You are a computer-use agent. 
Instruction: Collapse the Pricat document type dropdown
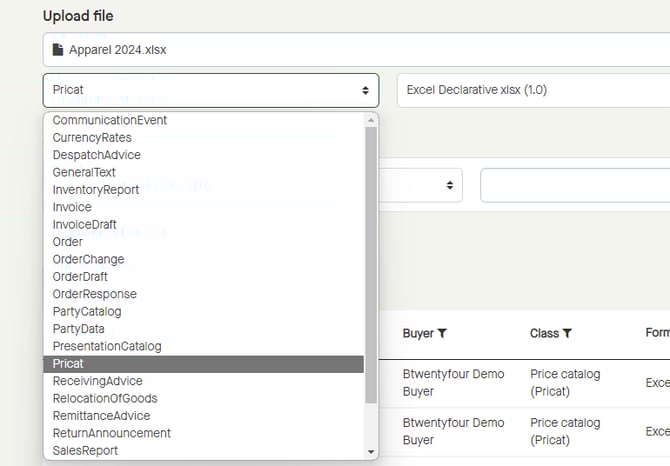point(210,90)
